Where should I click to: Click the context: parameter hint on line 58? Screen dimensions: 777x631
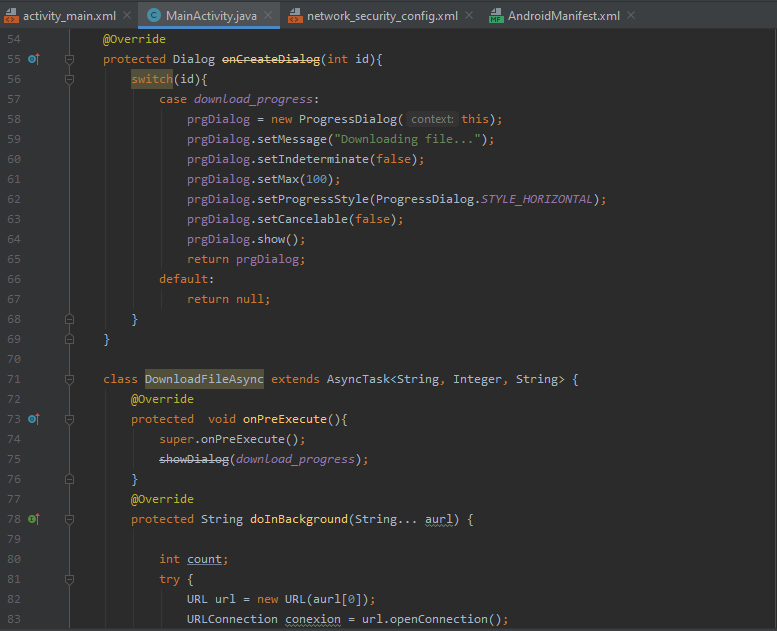pyautogui.click(x=432, y=119)
